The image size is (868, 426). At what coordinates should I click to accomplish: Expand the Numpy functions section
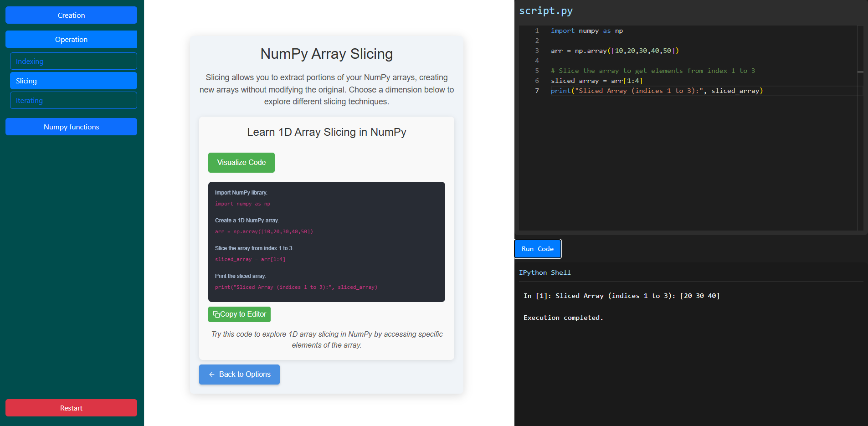pos(71,127)
